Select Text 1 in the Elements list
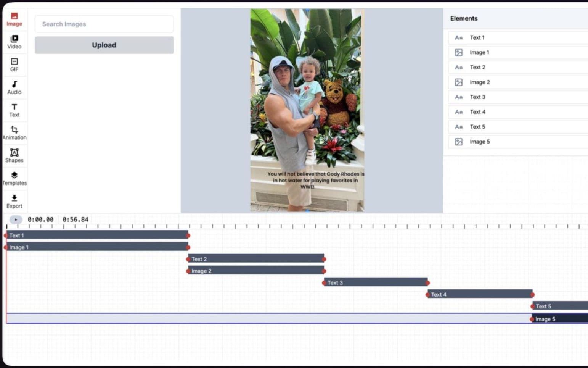This screenshot has height=368, width=588. click(x=518, y=37)
